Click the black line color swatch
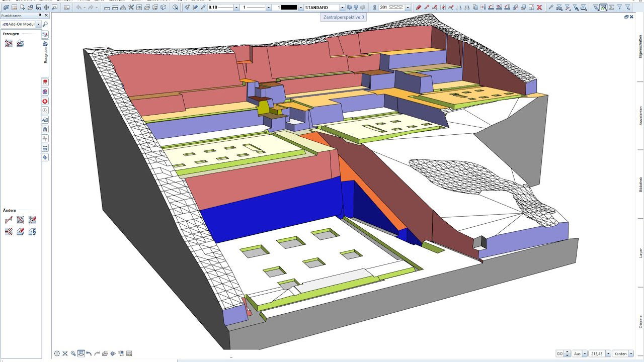Image resolution: width=644 pixels, height=362 pixels. tap(289, 8)
